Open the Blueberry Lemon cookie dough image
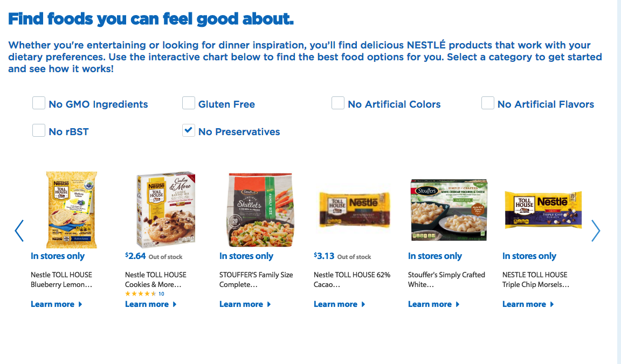Image resolution: width=621 pixels, height=364 pixels. pos(72,209)
